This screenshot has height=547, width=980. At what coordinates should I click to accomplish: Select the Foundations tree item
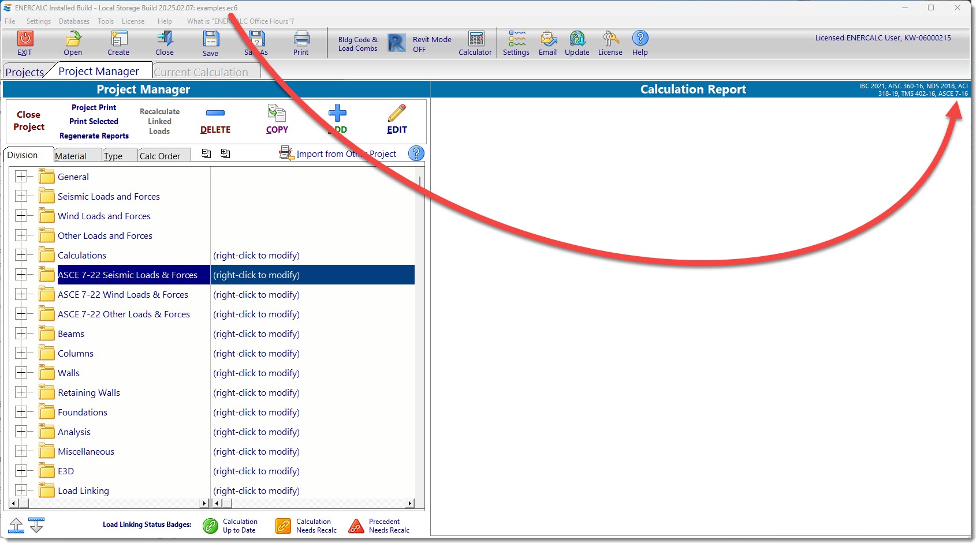(83, 412)
